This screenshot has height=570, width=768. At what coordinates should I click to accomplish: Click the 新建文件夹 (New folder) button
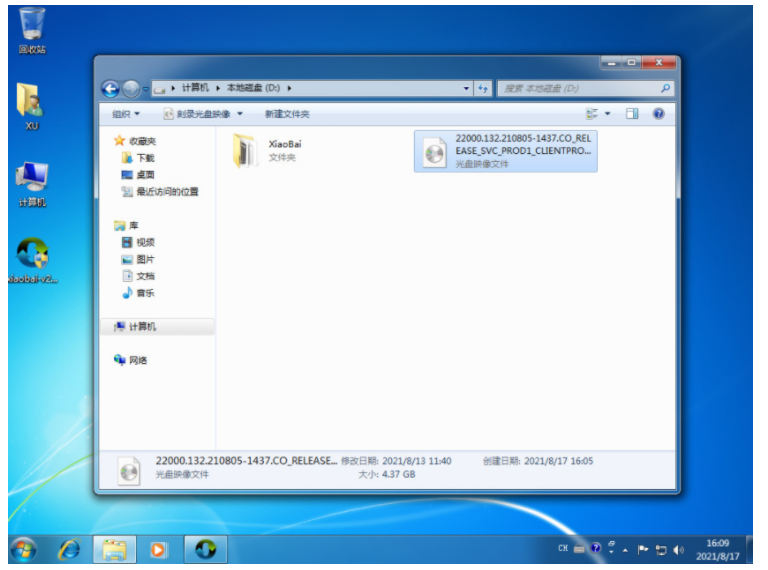pyautogui.click(x=287, y=114)
